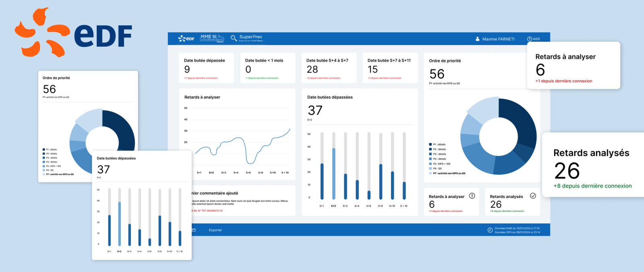This screenshot has width=644, height=272.
Task: Click the highlighted S+2 bar in dashboard bar chart
Action: (x=333, y=174)
